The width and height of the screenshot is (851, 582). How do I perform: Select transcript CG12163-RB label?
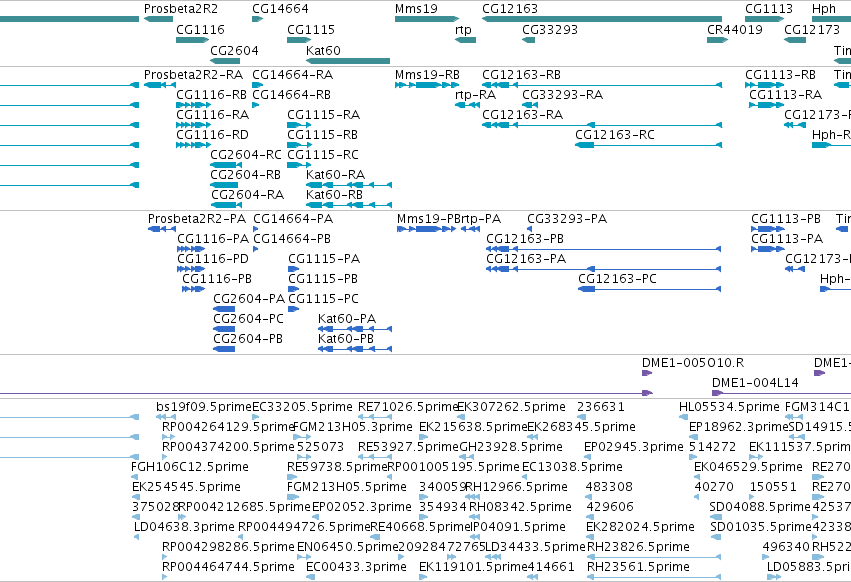(522, 74)
